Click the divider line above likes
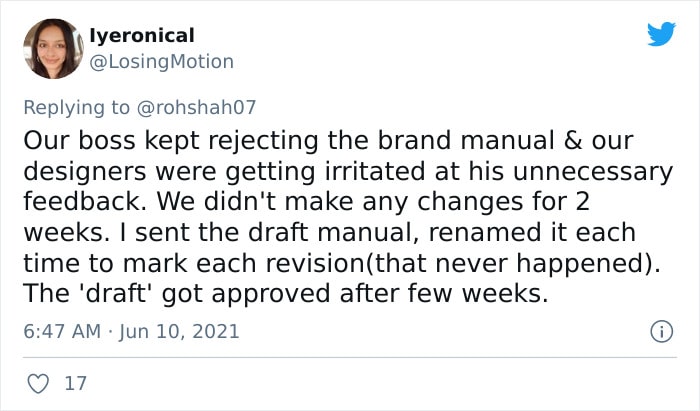This screenshot has height=411, width=700. 350,357
